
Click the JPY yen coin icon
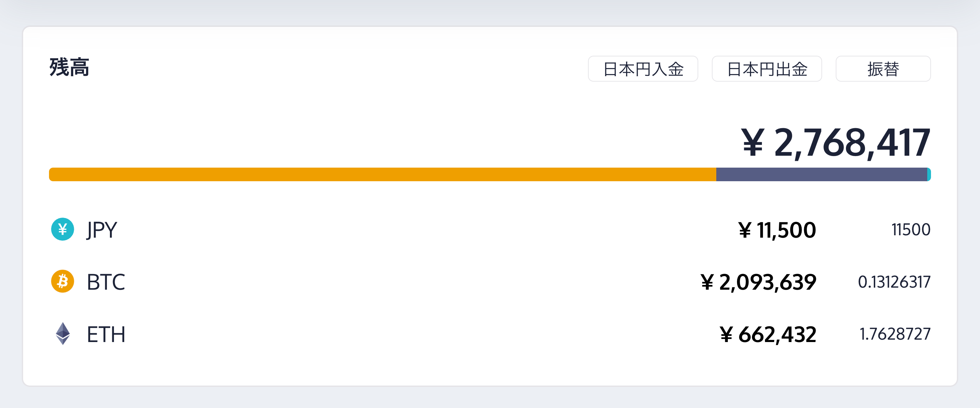(62, 229)
